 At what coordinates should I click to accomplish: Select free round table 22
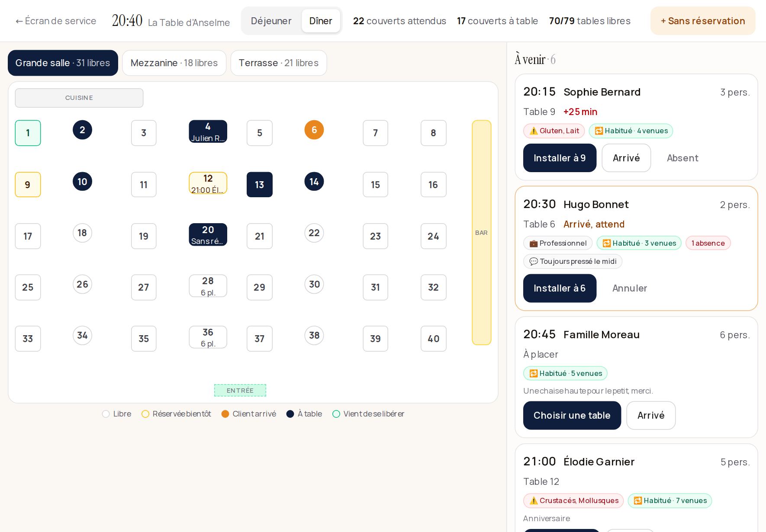pyautogui.click(x=314, y=233)
